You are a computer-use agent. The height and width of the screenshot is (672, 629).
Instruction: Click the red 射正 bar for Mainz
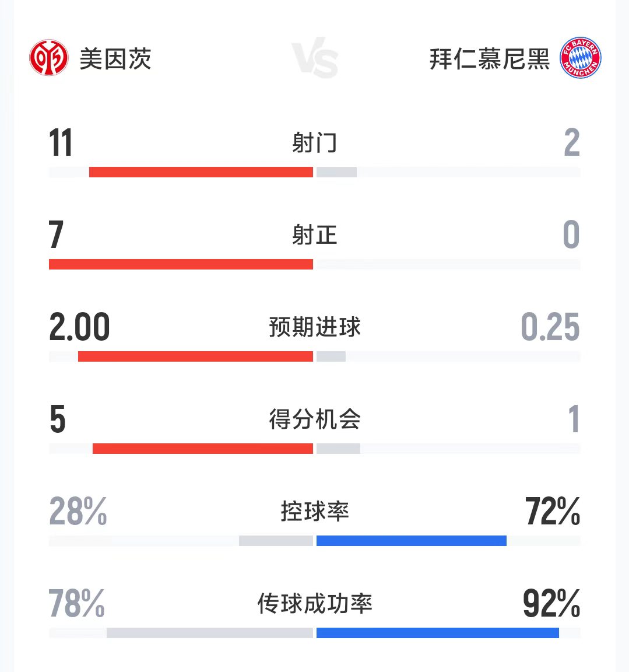(x=181, y=264)
